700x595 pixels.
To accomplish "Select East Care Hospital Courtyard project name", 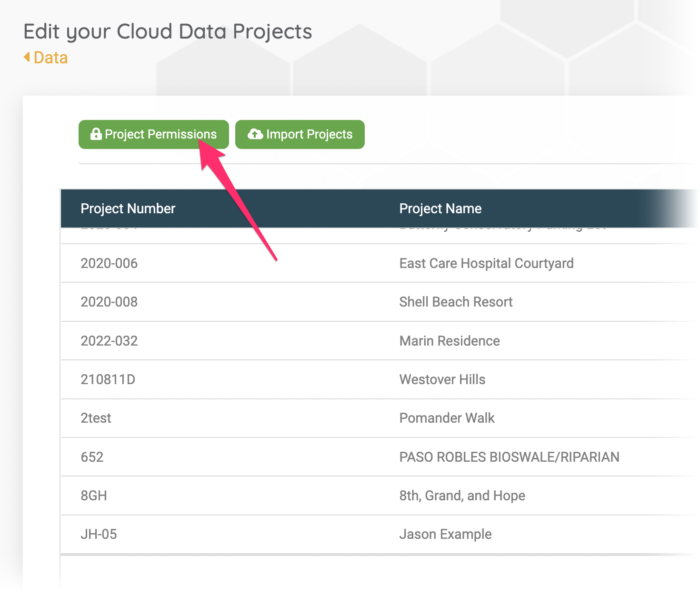I will point(486,263).
